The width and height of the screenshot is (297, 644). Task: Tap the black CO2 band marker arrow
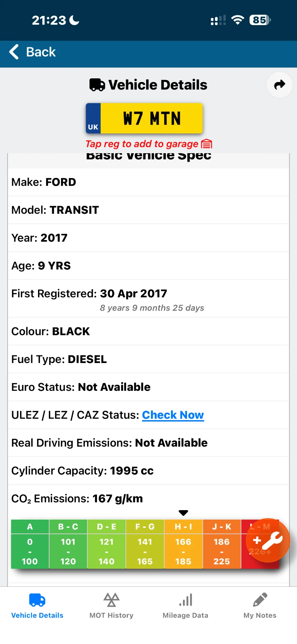pyautogui.click(x=183, y=513)
